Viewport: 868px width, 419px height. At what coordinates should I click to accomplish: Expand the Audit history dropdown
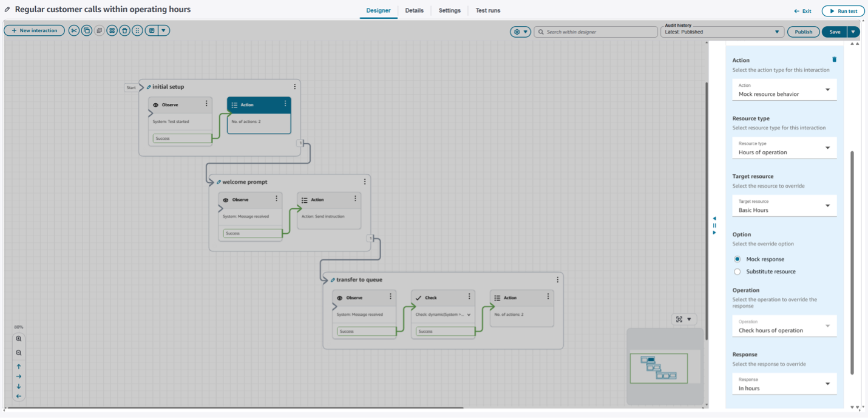click(722, 32)
